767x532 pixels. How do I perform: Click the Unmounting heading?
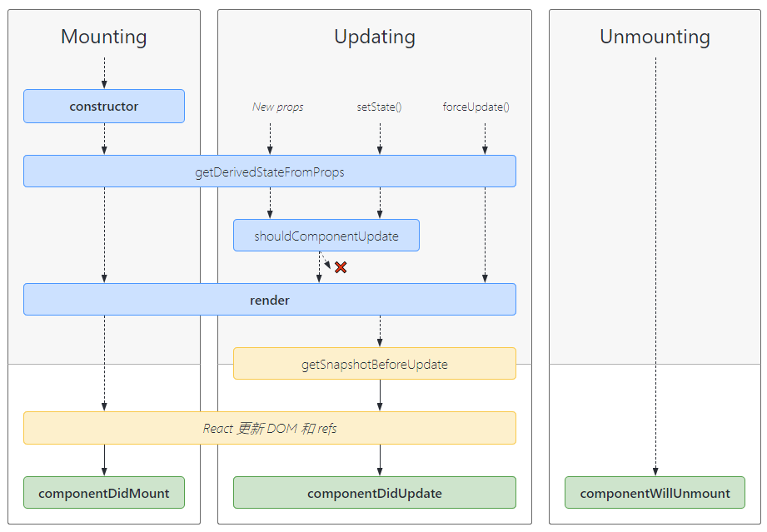(655, 37)
